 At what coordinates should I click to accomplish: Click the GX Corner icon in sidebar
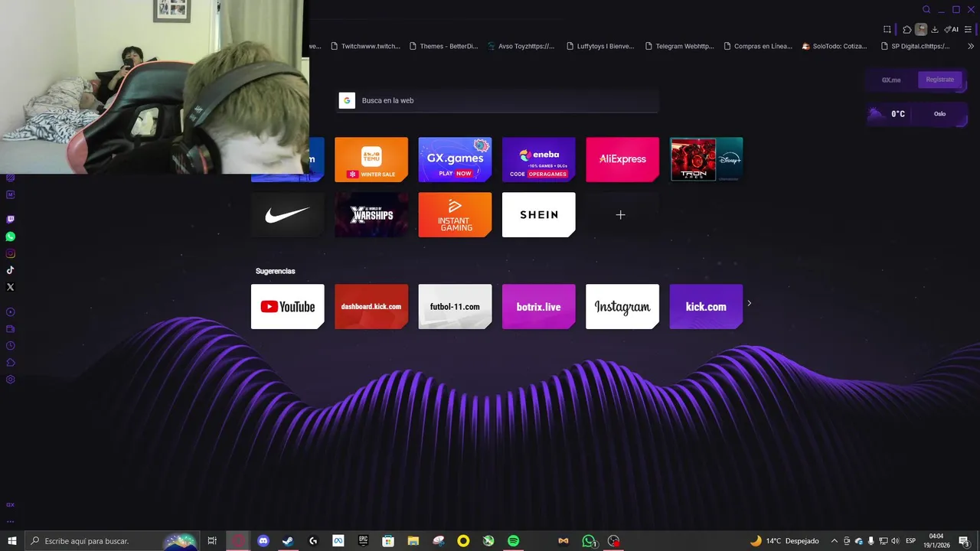click(10, 505)
